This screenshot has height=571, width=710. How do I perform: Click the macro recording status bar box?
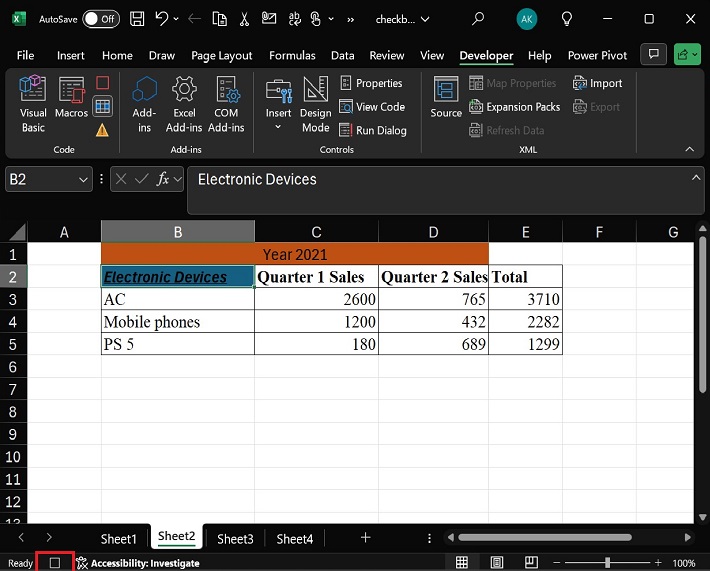point(55,563)
